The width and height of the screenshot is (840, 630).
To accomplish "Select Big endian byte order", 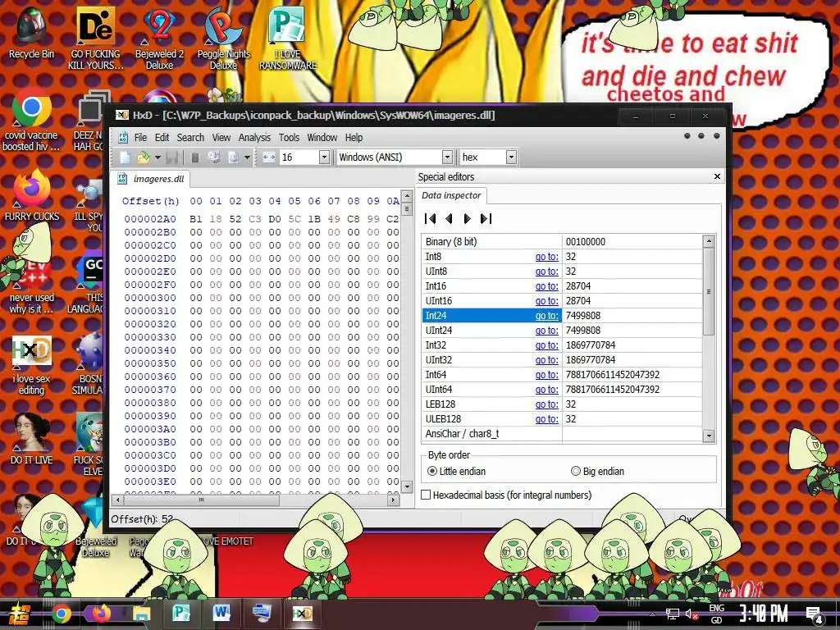I will point(575,472).
